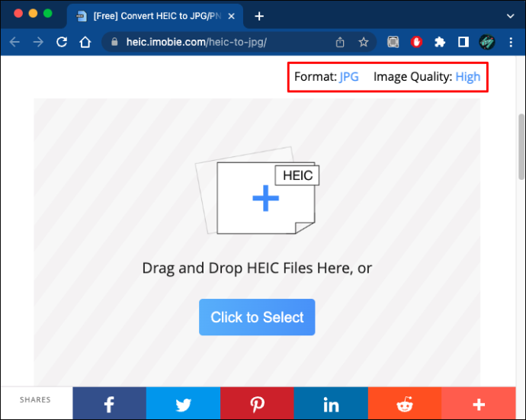Screen dimensions: 526x420
Task: Share the page on Twitter
Action: (x=183, y=404)
